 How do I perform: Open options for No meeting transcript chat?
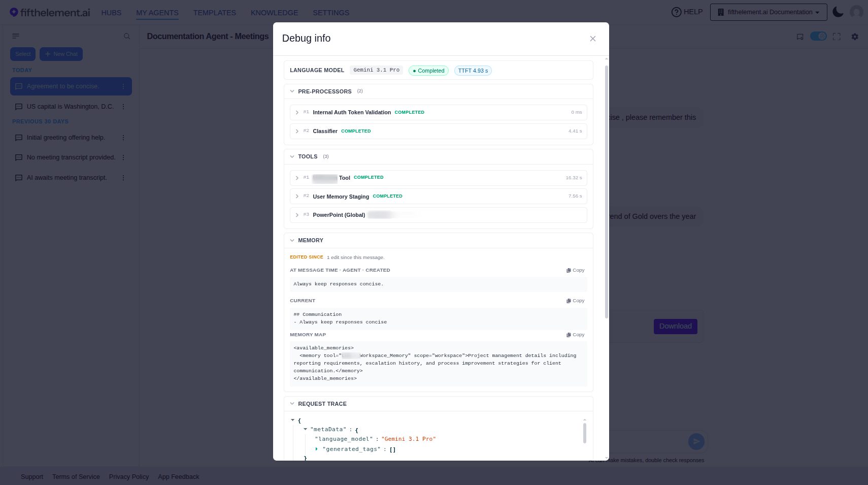(123, 157)
